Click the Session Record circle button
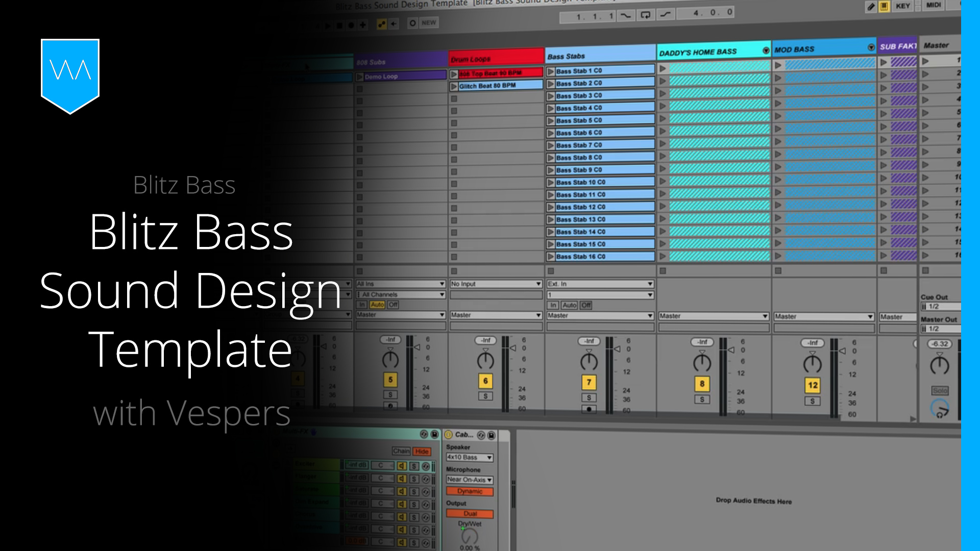 412,23
